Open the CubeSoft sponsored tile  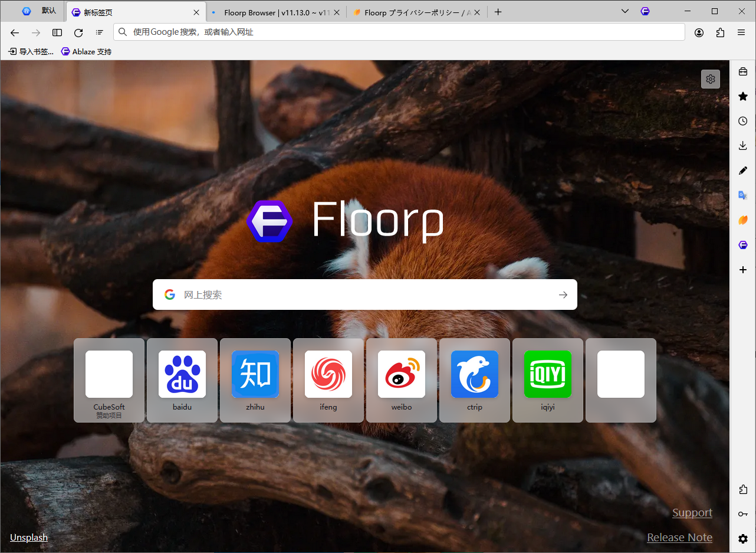(109, 380)
